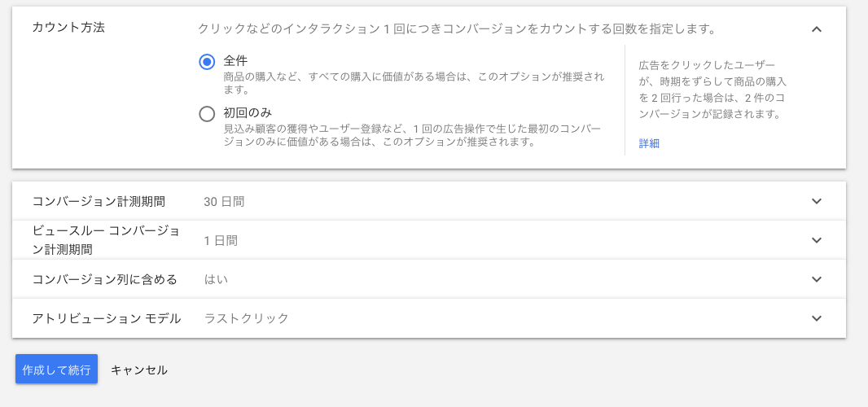Click the コンバージョン計測期間 row label
The height and width of the screenshot is (407, 868).
99,201
